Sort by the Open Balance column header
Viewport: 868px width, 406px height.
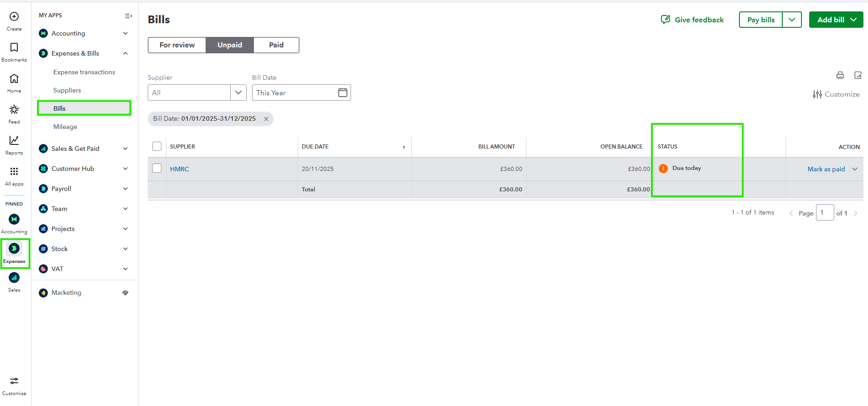(621, 147)
